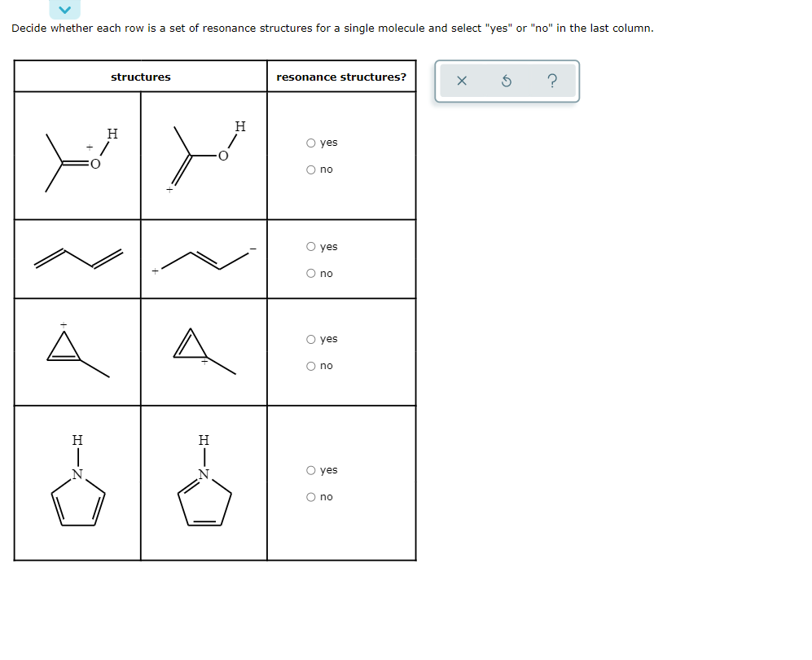Undo your work using the reset arrow icon

(507, 80)
